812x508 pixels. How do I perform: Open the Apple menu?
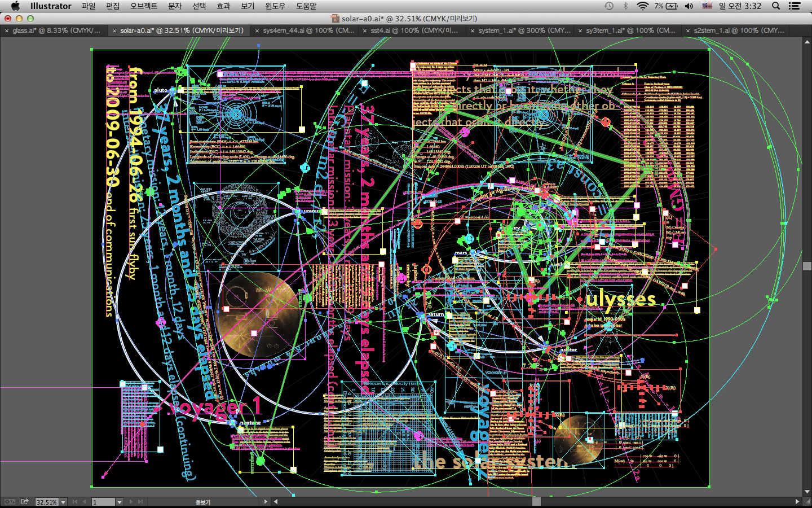click(x=15, y=6)
